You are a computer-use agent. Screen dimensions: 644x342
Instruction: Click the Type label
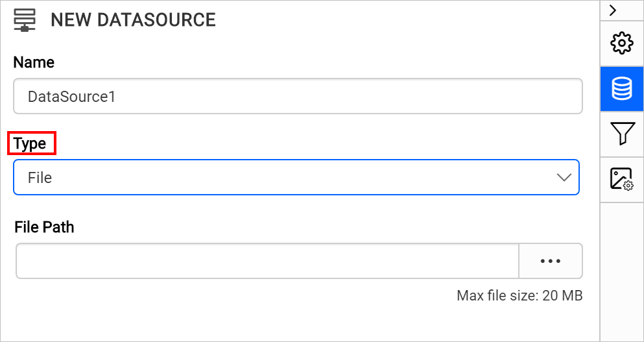(30, 143)
